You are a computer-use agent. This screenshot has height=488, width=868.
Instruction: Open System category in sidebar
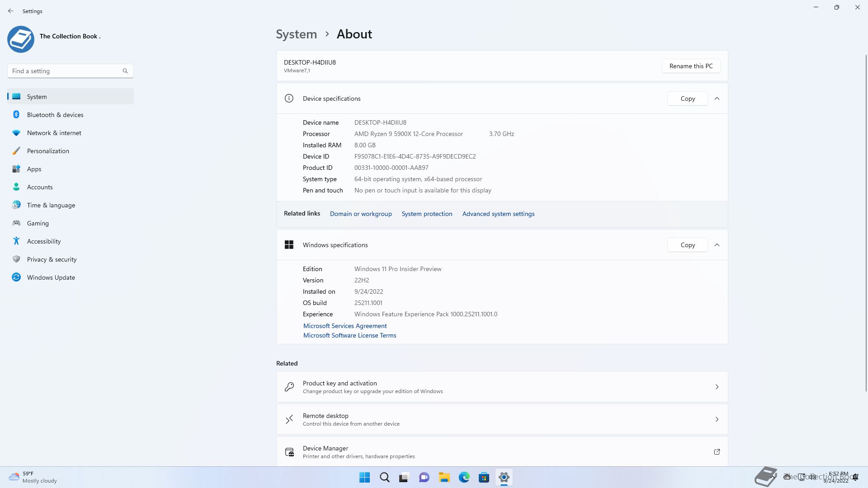[x=71, y=97]
